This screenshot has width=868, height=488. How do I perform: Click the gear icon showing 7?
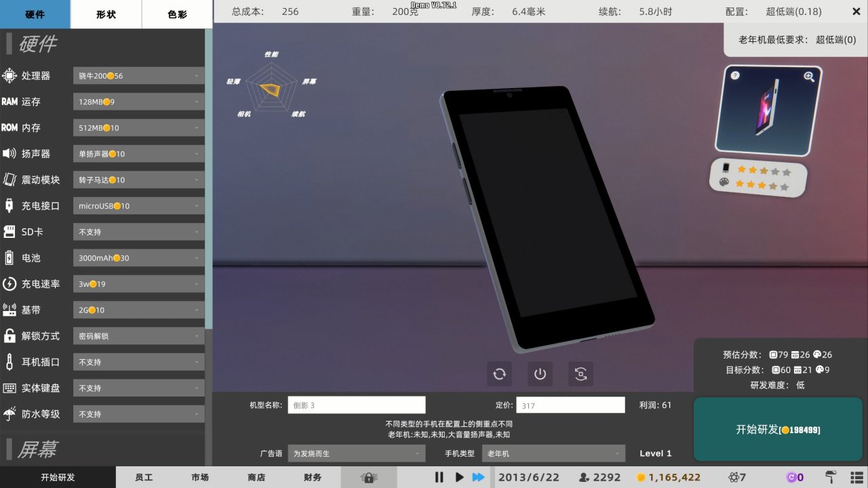[x=733, y=477]
